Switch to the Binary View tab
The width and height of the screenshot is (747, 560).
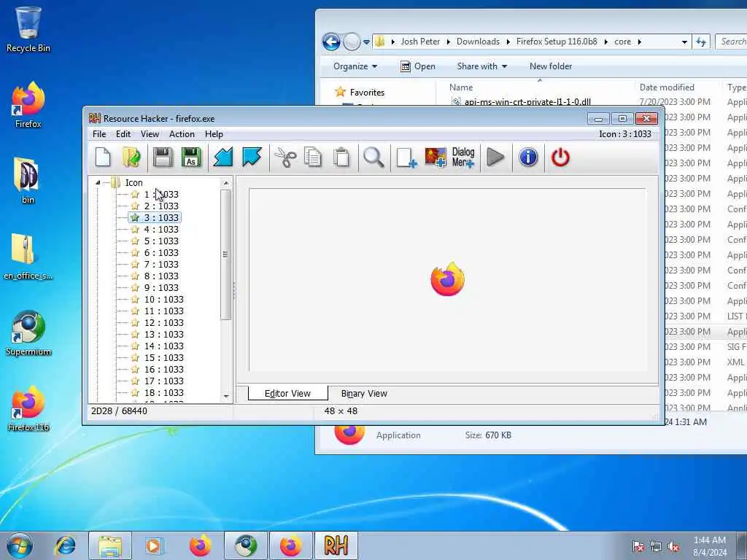[364, 393]
